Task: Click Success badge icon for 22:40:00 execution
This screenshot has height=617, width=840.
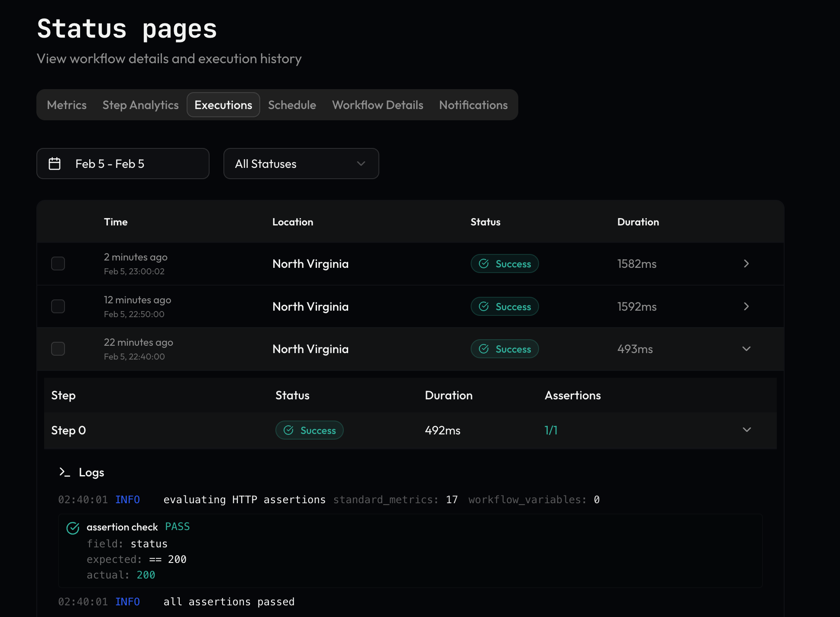Action: [484, 349]
